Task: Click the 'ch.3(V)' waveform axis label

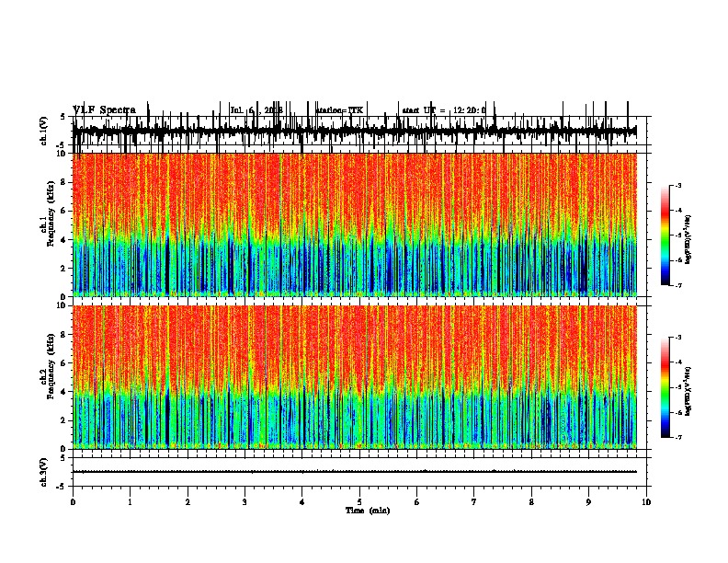Action: tap(43, 472)
